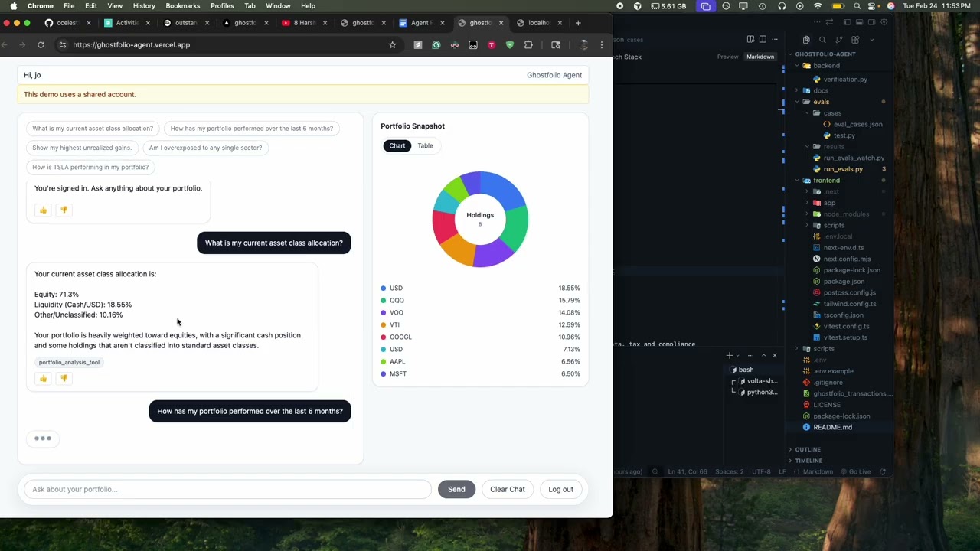980x551 pixels.
Task: Click the green shield extension icon
Action: pyautogui.click(x=510, y=44)
